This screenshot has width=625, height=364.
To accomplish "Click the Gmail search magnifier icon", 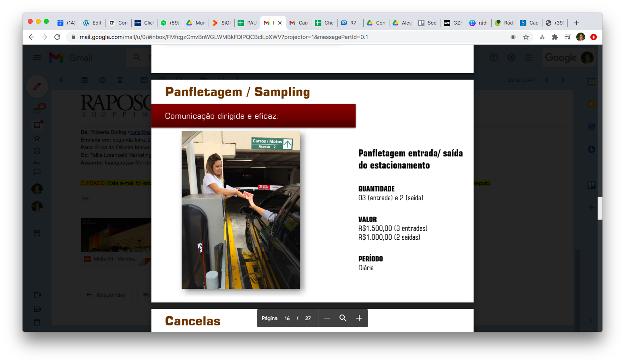I will [x=137, y=58].
